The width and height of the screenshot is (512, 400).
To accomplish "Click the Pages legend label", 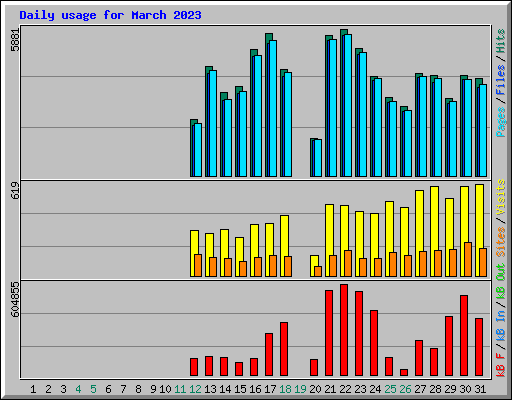I will tap(501, 122).
